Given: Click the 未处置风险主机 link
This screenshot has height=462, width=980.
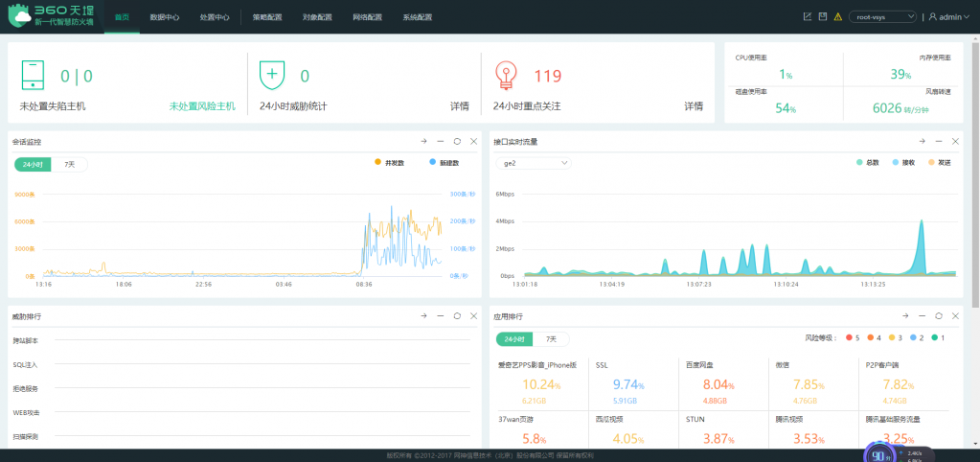Looking at the screenshot, I should (202, 105).
